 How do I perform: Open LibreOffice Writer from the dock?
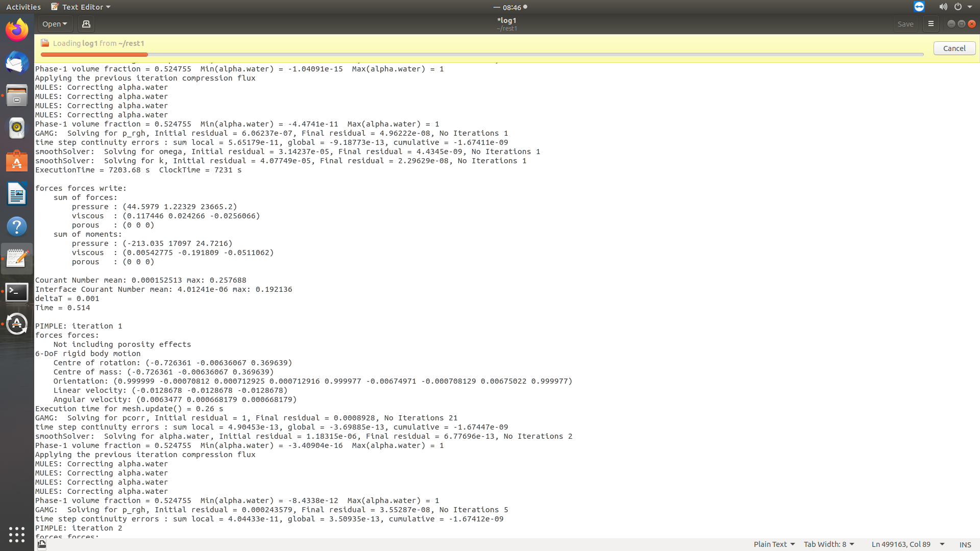coord(17,194)
